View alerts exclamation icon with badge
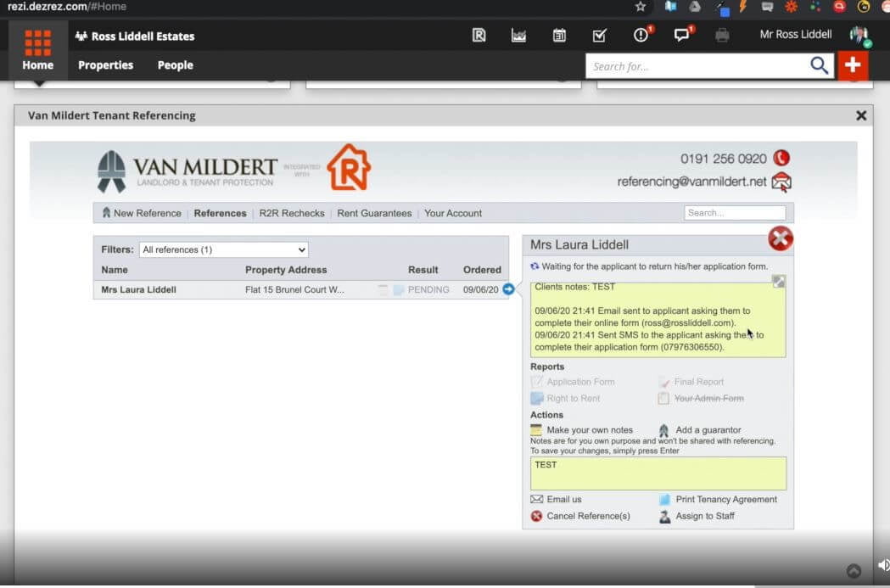 [x=642, y=35]
